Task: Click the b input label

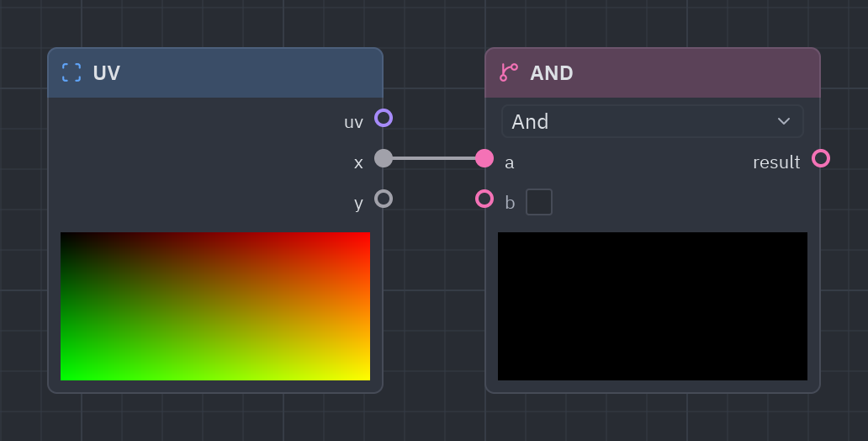Action: (x=510, y=203)
